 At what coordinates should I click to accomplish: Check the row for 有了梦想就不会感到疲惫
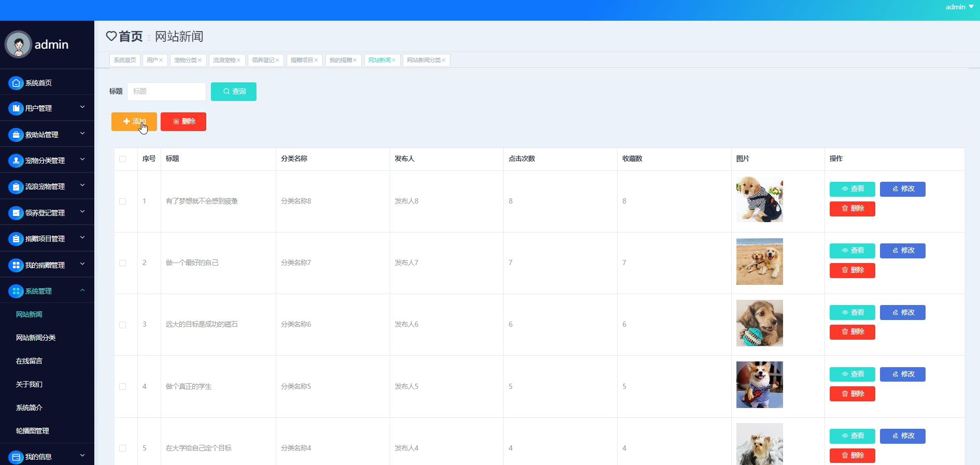123,201
